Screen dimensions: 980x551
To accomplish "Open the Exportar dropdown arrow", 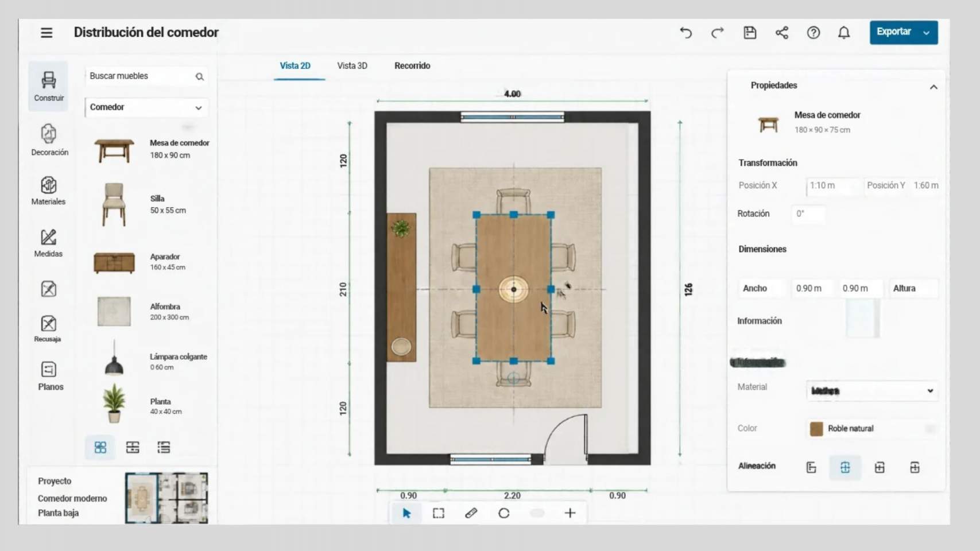I will [926, 33].
